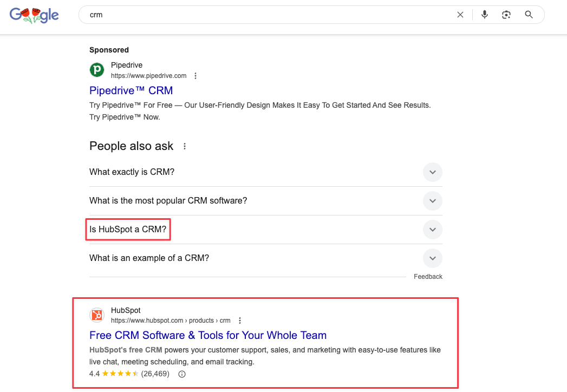Screen dimensions: 567x392
Task: Start voice search with microphone icon
Action: coord(485,15)
